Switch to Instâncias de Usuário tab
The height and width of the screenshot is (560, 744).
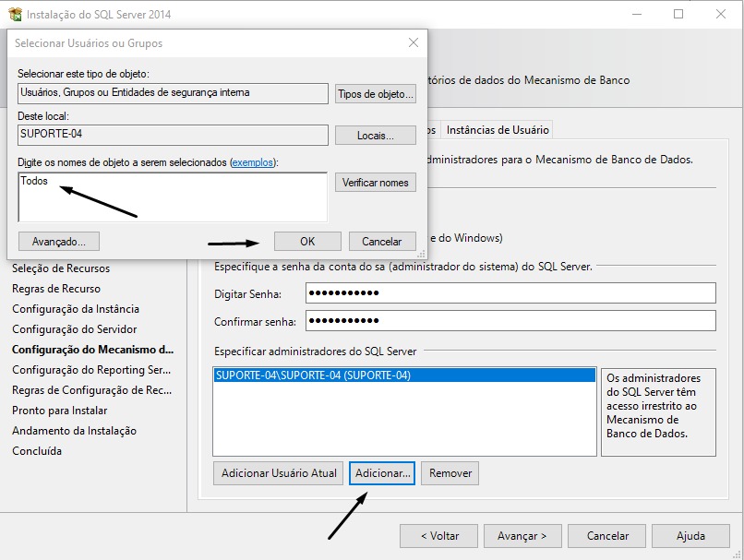[498, 130]
